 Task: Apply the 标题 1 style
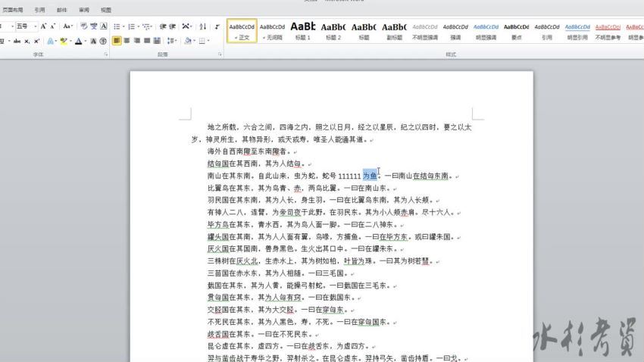point(303,31)
